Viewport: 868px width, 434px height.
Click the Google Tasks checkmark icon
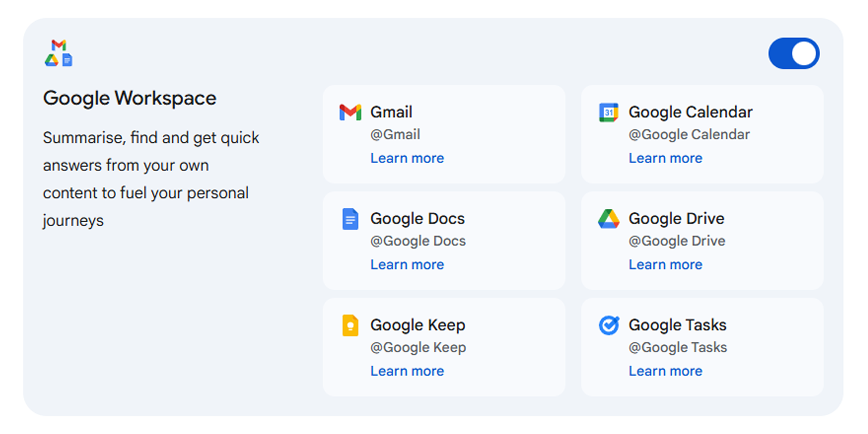[x=608, y=325]
